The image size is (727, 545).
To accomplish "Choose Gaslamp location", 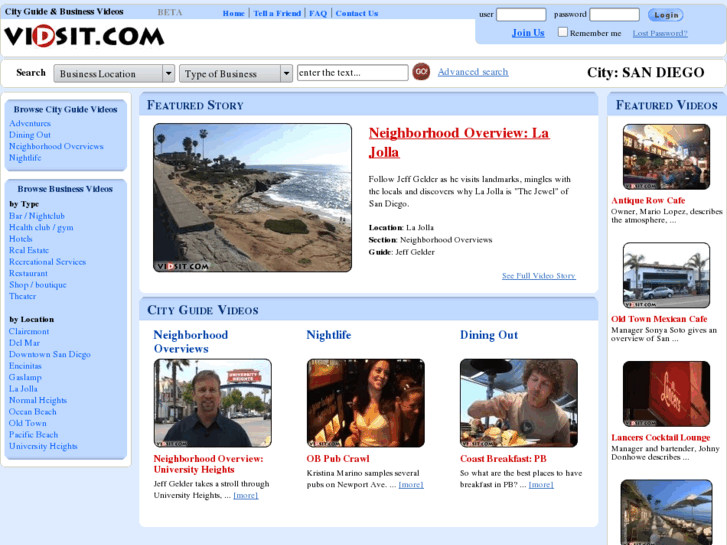I will [x=25, y=377].
